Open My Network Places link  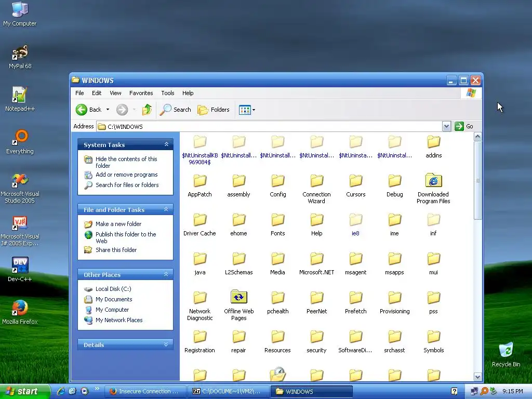coord(119,320)
